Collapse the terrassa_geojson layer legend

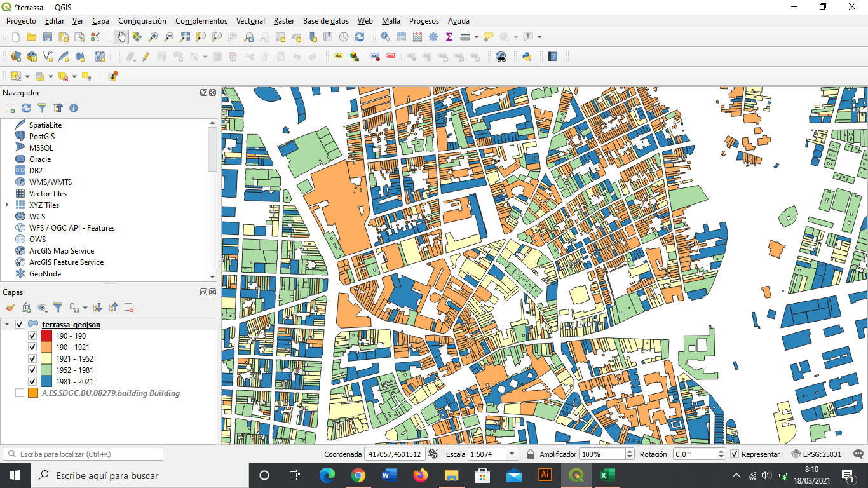[x=7, y=325]
